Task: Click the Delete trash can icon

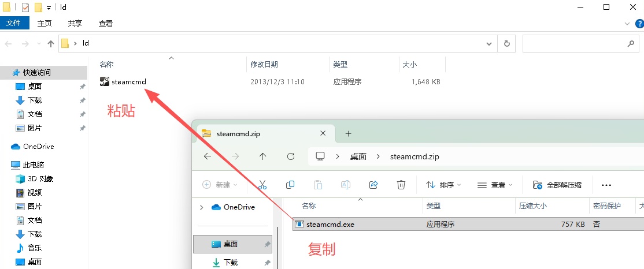Action: point(401,185)
